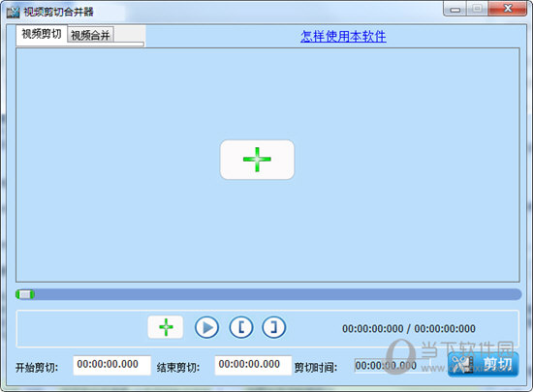
Task: Click the 剪切 scissors button
Action: tap(483, 365)
